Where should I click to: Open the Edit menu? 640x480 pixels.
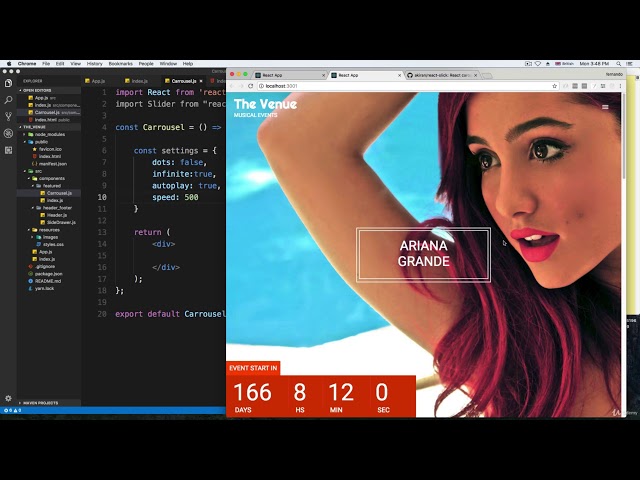coord(60,64)
